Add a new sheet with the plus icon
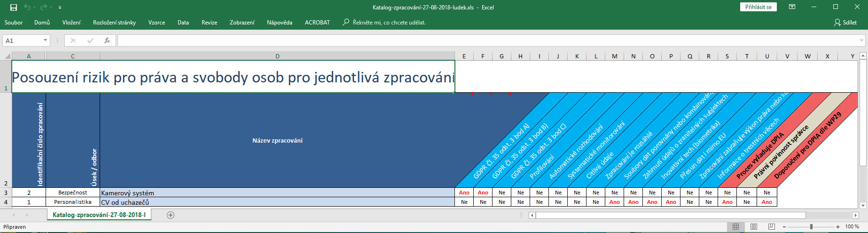Screen dimensions: 868x233 pyautogui.click(x=171, y=215)
